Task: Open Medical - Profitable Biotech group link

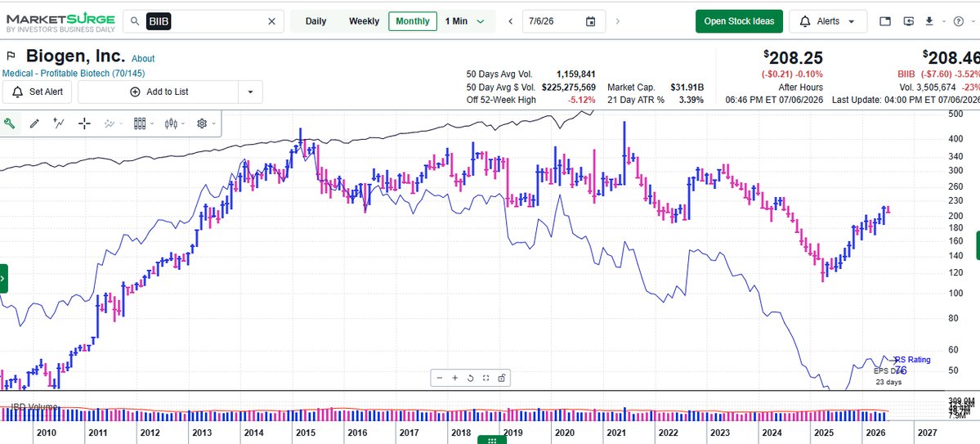Action: click(x=74, y=73)
